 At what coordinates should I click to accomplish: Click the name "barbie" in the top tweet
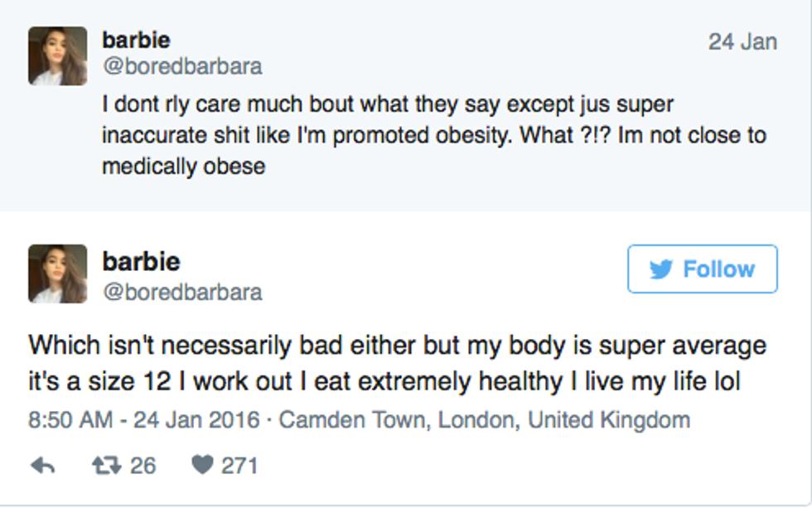136,39
